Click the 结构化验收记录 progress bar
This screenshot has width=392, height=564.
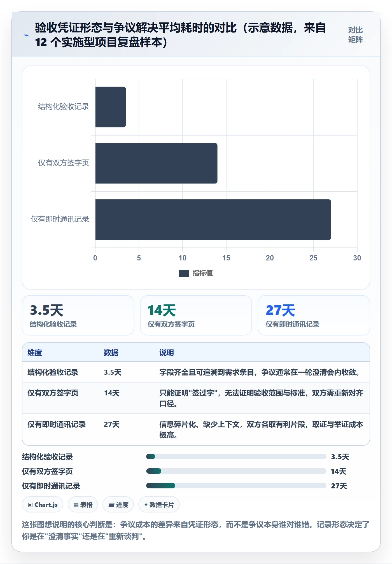(x=236, y=457)
